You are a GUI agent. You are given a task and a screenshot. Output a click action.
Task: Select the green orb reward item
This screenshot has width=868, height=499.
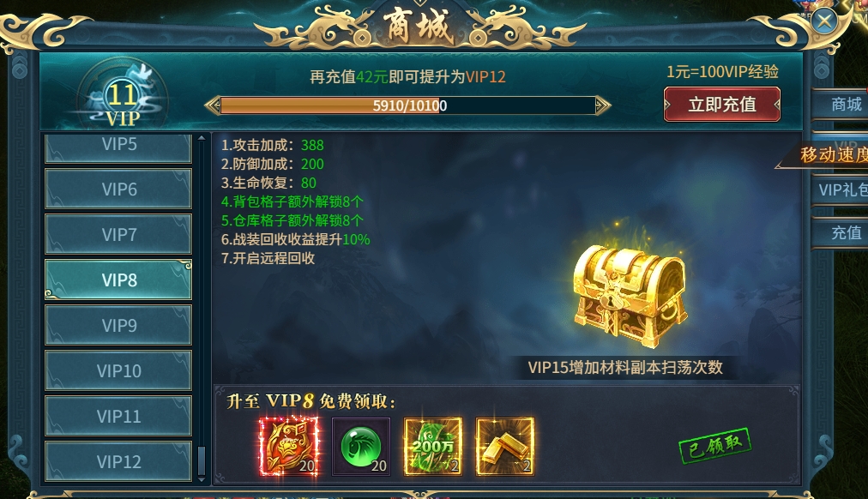[x=361, y=447]
